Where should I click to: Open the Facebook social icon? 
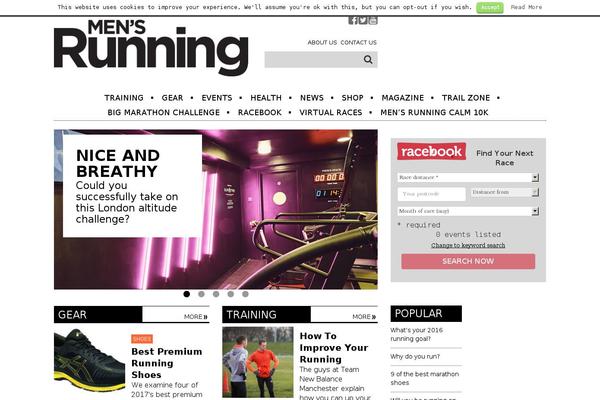(x=352, y=20)
